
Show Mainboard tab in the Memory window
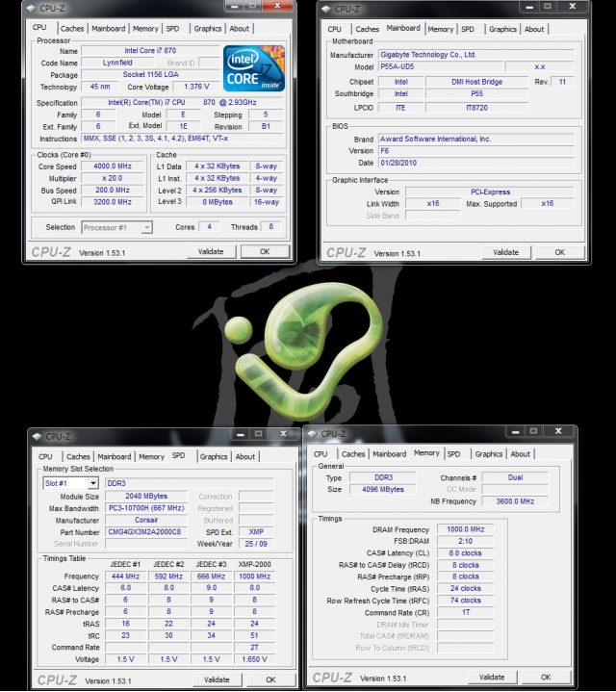point(390,454)
